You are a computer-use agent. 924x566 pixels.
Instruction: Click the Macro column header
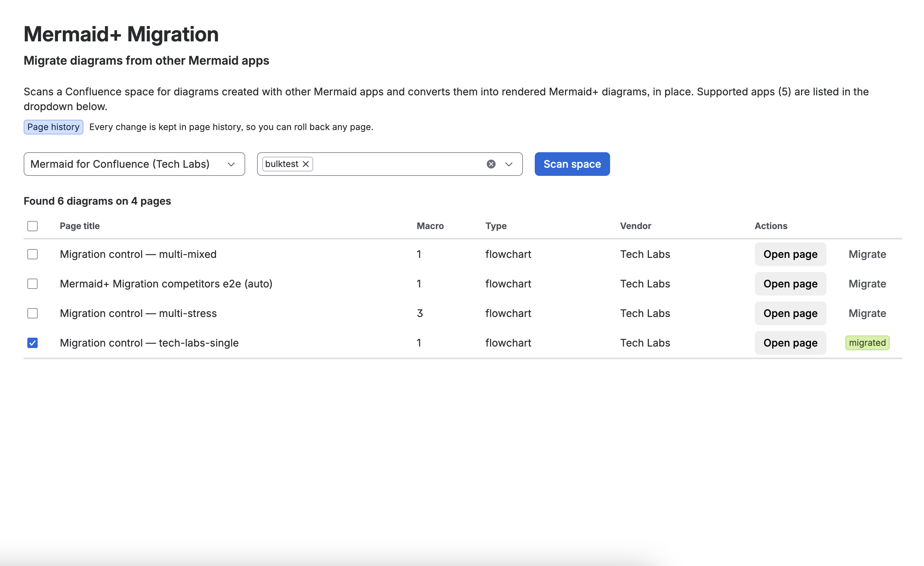click(430, 226)
